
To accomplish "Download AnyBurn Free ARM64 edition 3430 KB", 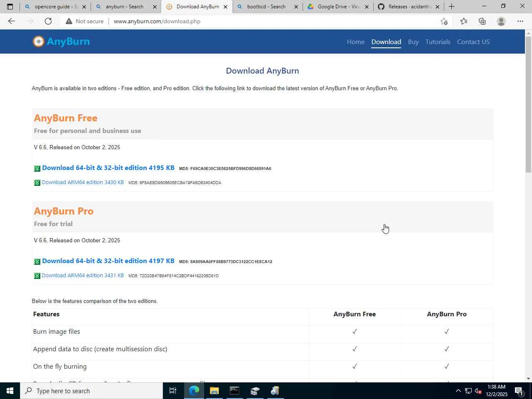I will (x=83, y=182).
